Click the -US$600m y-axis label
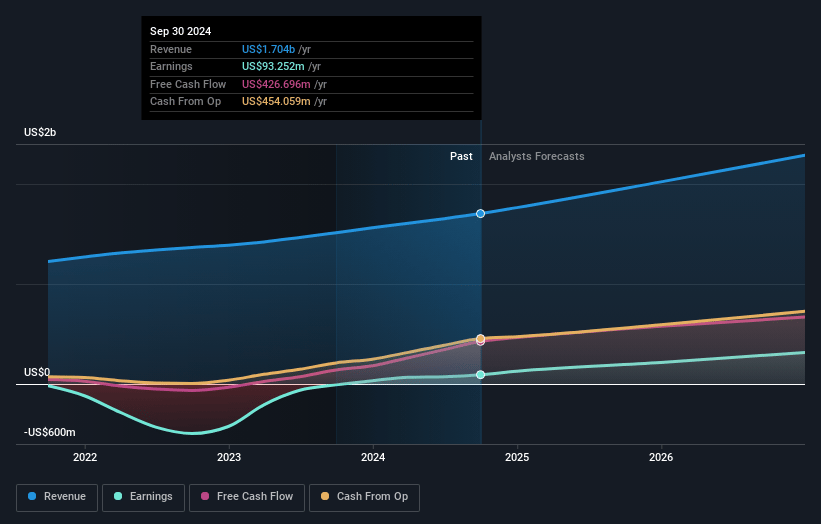This screenshot has height=524, width=821. point(49,432)
